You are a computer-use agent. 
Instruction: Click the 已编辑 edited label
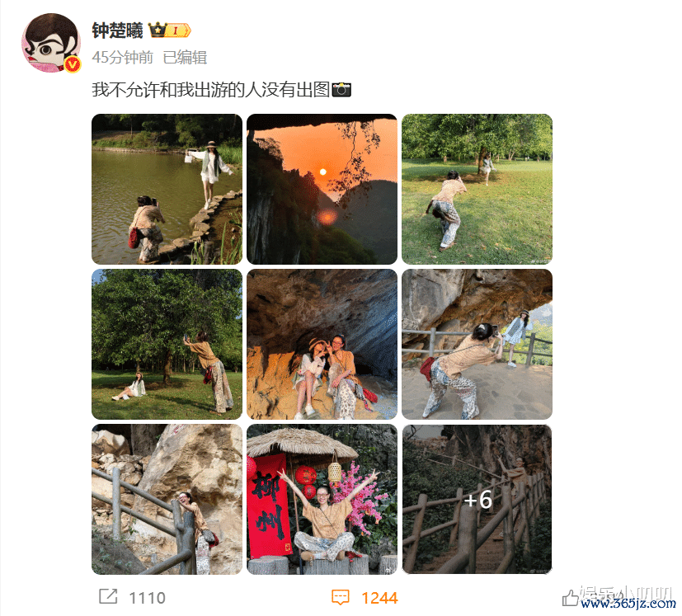185,58
